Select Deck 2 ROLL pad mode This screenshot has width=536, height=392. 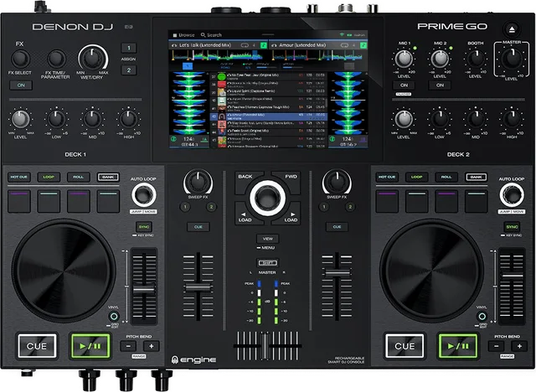446,177
